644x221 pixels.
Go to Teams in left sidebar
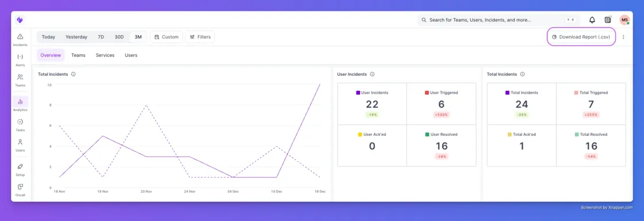pyautogui.click(x=20, y=80)
